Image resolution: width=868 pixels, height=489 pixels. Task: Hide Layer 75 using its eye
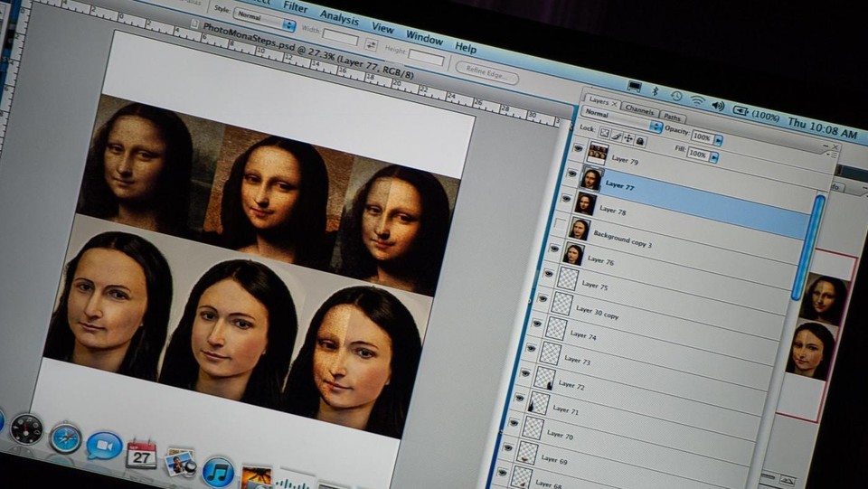[x=549, y=273]
